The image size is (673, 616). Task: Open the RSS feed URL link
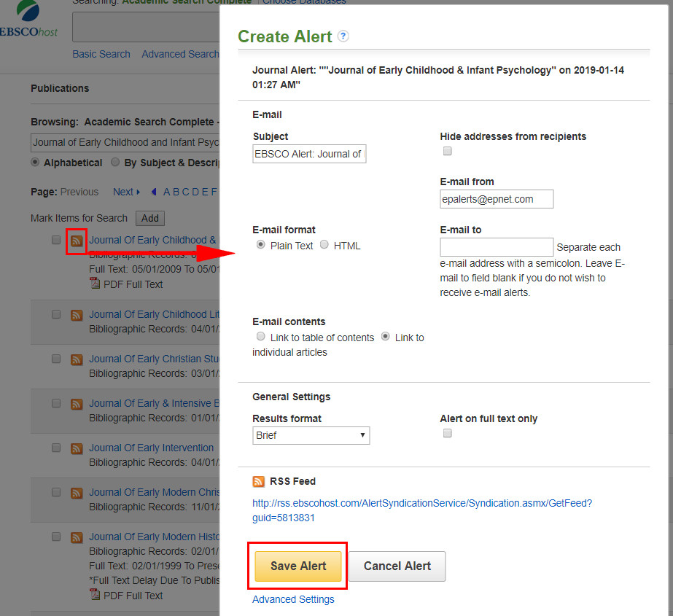[x=422, y=510]
